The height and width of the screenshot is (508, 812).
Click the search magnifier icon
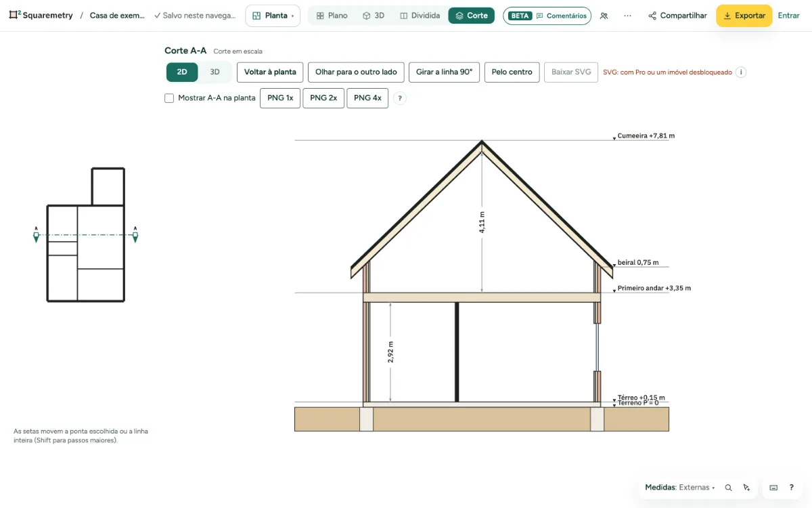tap(729, 488)
